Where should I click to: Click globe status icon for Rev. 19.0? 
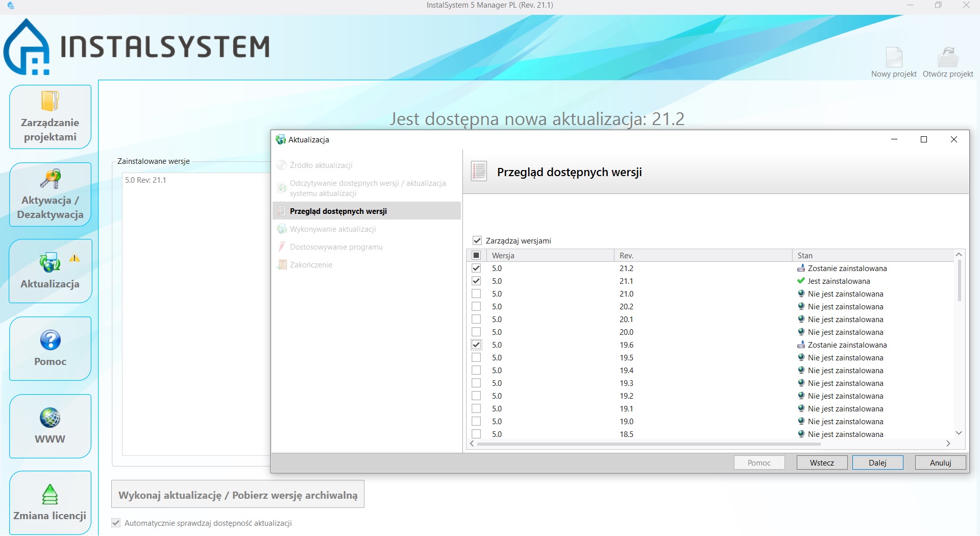coord(801,421)
